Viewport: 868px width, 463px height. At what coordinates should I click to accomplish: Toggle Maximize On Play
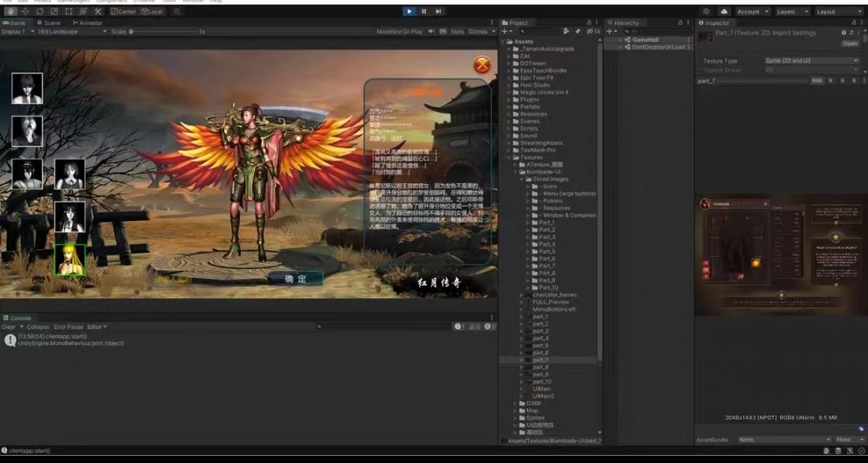tap(399, 31)
